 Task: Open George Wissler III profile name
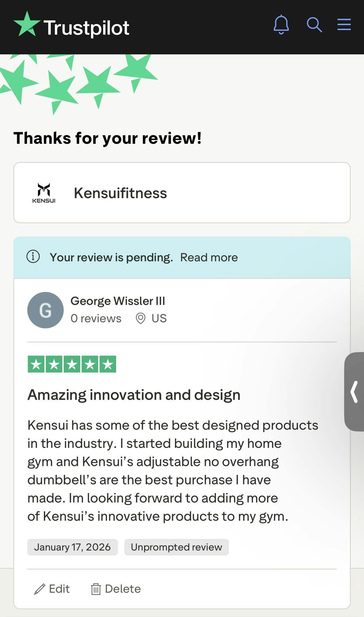[x=118, y=301]
